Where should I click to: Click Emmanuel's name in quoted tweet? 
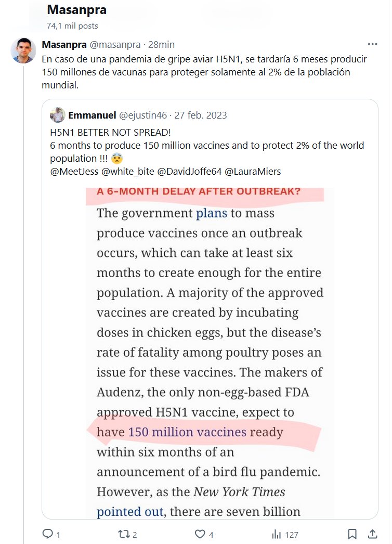pos(92,115)
